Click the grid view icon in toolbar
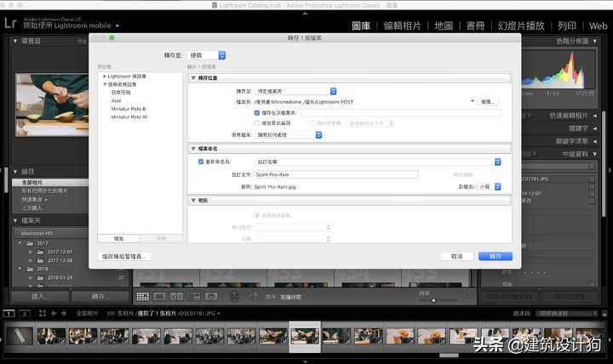 142,297
